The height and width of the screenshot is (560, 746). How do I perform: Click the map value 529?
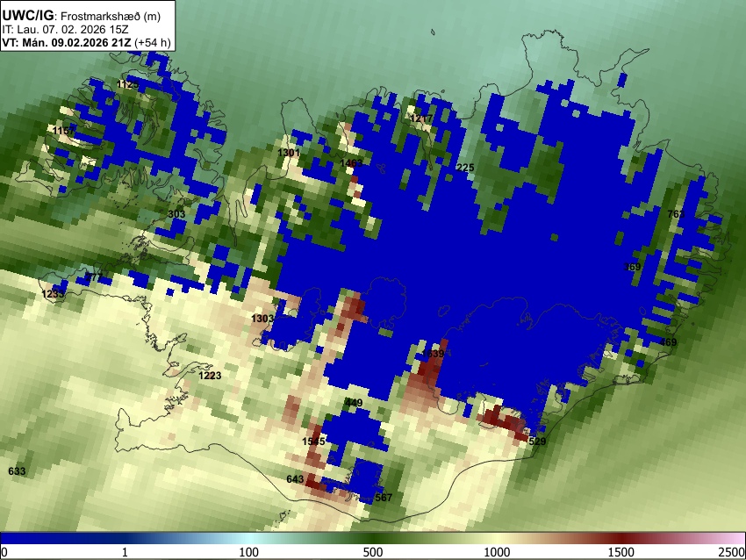pyautogui.click(x=537, y=441)
